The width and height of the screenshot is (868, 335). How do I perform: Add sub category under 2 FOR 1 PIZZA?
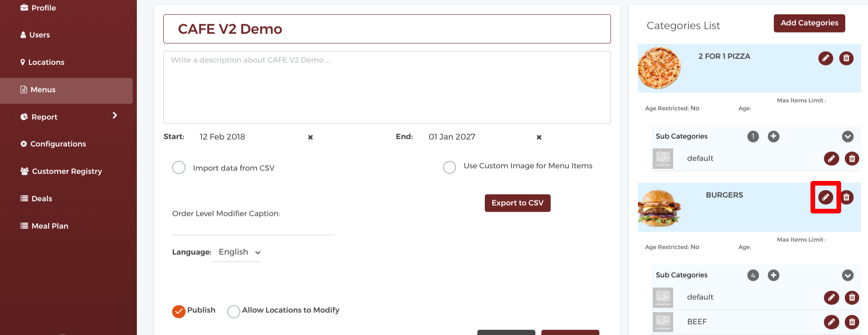click(773, 136)
